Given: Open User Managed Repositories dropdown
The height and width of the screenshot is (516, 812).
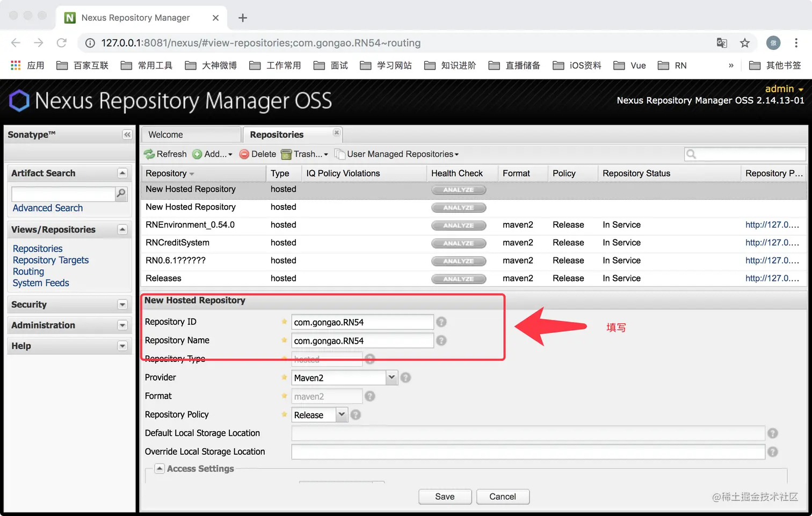Looking at the screenshot, I should tap(397, 154).
